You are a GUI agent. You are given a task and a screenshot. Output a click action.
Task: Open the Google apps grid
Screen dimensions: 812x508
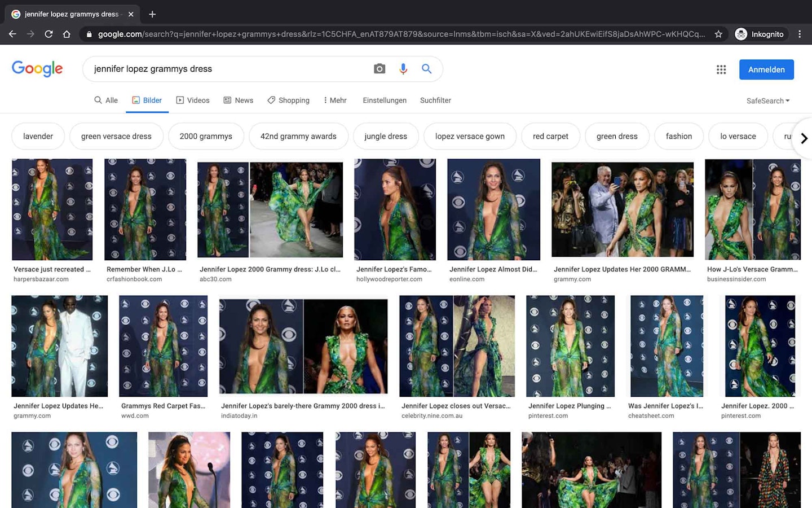pyautogui.click(x=721, y=69)
